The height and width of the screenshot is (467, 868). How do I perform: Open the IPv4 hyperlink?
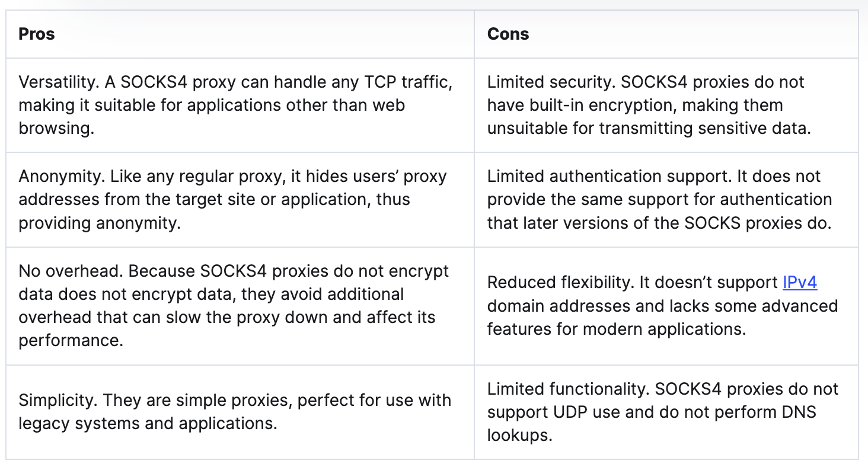800,283
